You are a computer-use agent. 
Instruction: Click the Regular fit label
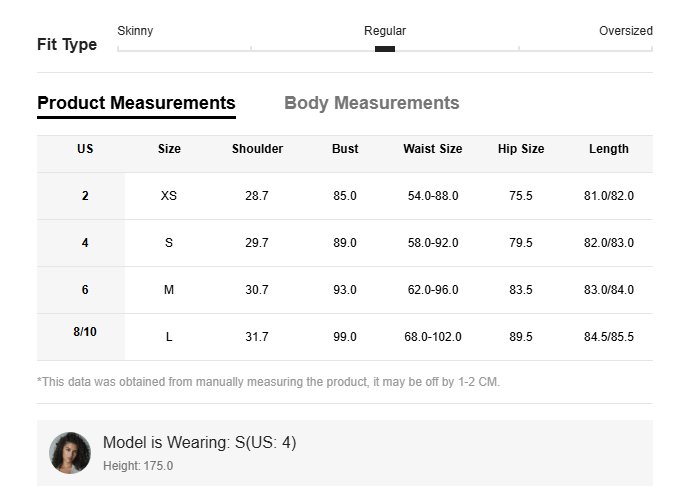pyautogui.click(x=385, y=31)
